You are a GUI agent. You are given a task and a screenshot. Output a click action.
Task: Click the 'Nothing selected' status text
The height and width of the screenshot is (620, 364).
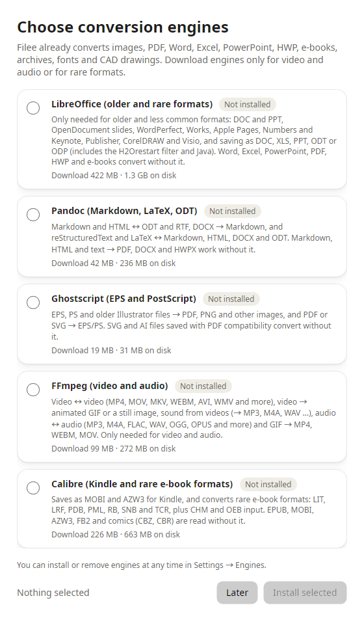coord(53,592)
